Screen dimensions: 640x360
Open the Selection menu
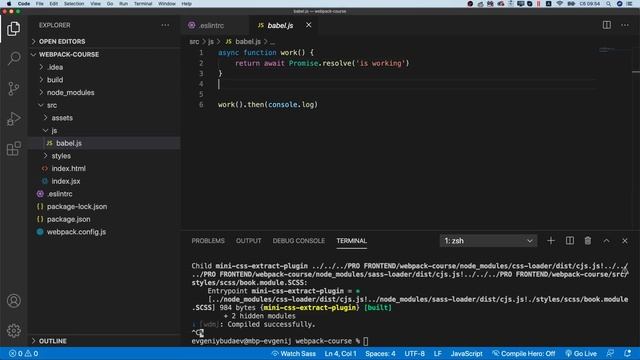(74, 4)
